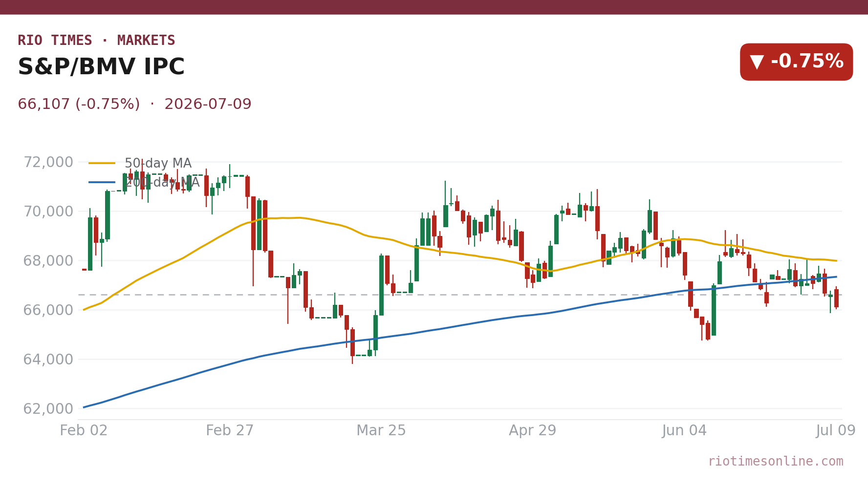Click the blue 200-day MA legend line
Image resolution: width=868 pixels, height=488 pixels.
[102, 183]
